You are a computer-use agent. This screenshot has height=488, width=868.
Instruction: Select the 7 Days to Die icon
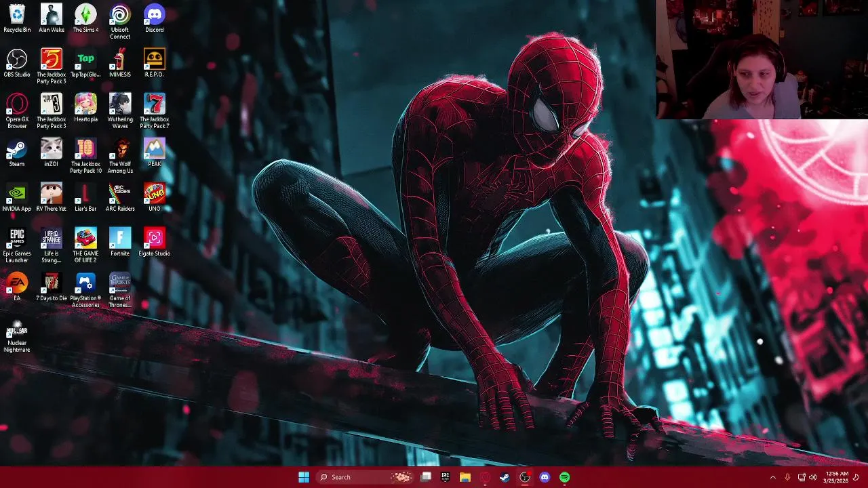coord(52,287)
